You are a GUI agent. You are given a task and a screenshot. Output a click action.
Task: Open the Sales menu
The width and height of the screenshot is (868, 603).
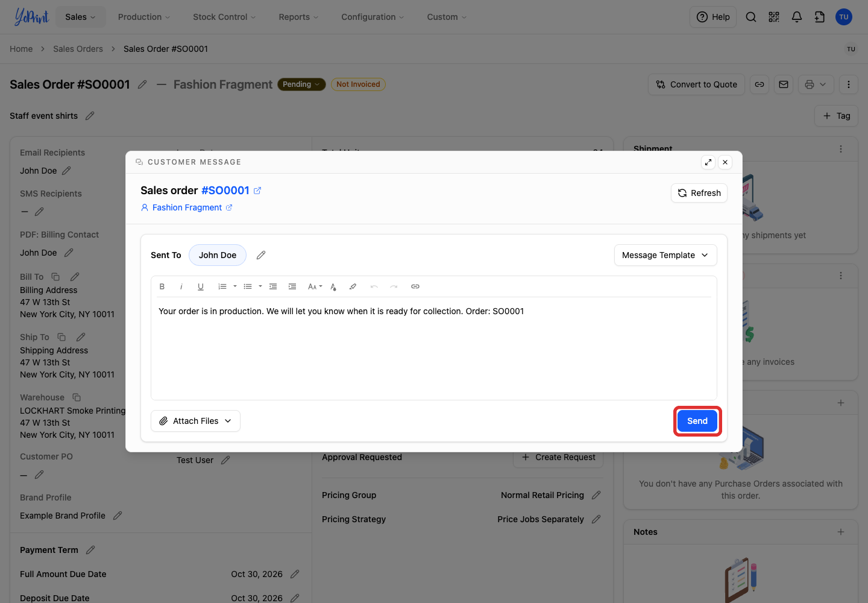pyautogui.click(x=81, y=17)
